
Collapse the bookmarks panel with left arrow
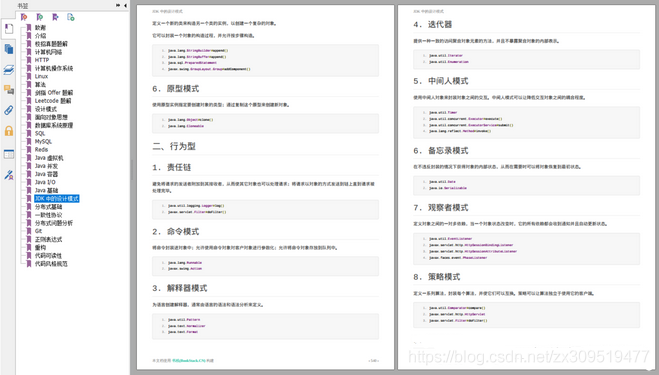click(125, 5)
